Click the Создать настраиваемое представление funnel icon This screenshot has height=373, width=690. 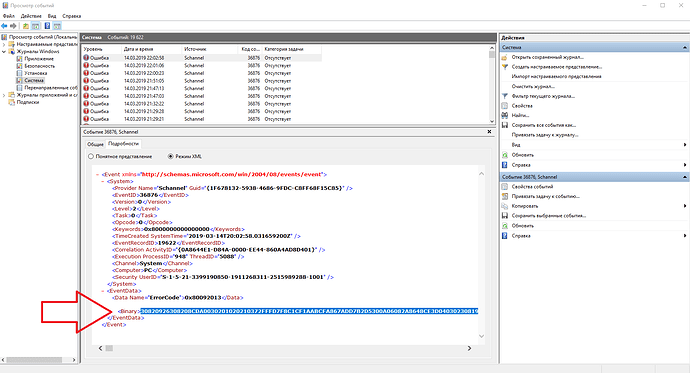[x=505, y=67]
